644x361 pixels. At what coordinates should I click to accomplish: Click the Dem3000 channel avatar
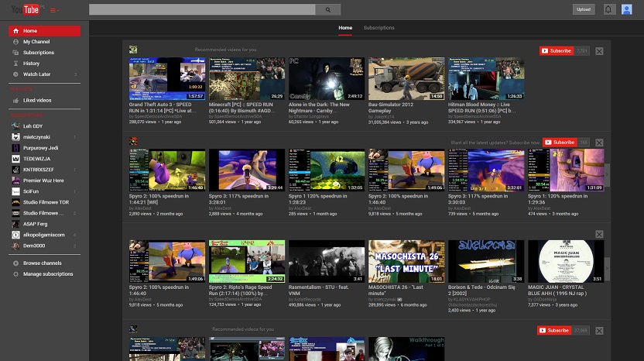15,246
